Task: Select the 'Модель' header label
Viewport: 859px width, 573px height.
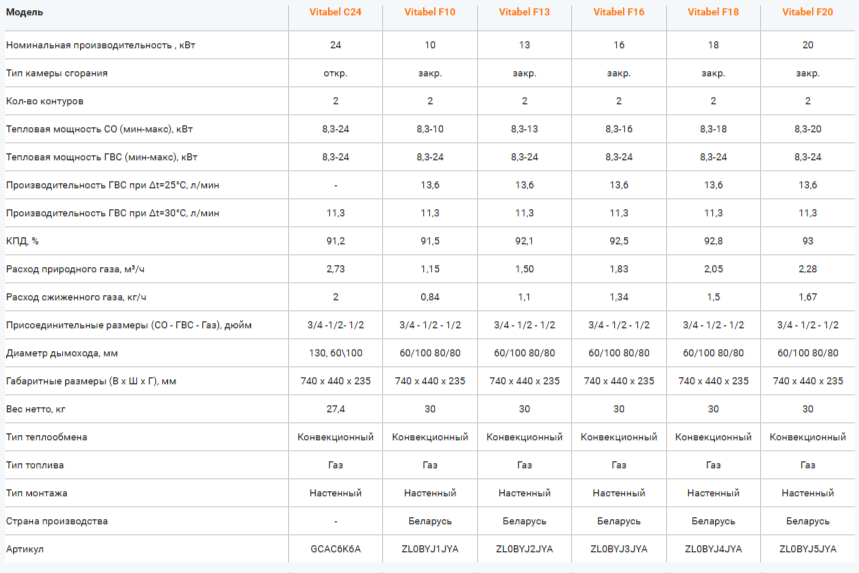Action: tap(24, 12)
